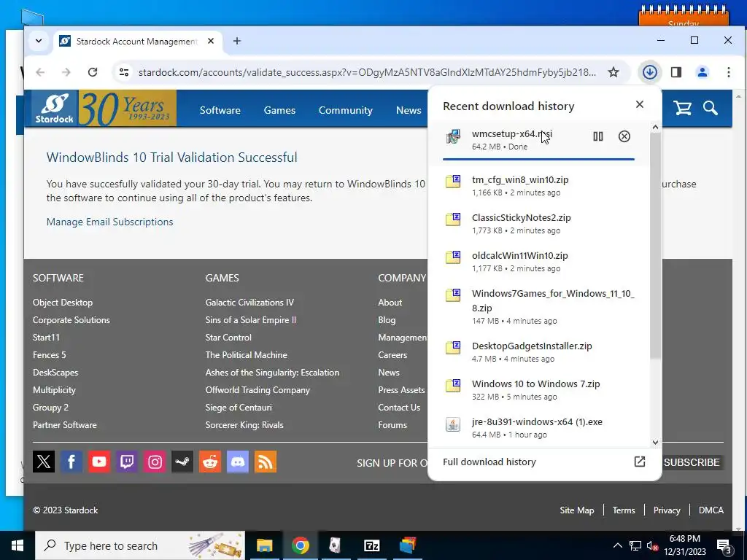
Task: Open Stardock Instagram icon
Action: click(155, 462)
